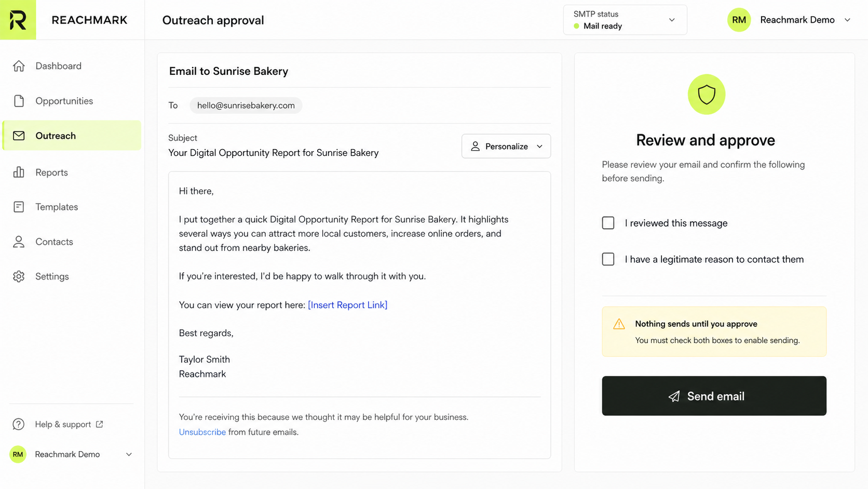Open Settings via the gear icon
This screenshot has height=489, width=868.
(19, 276)
